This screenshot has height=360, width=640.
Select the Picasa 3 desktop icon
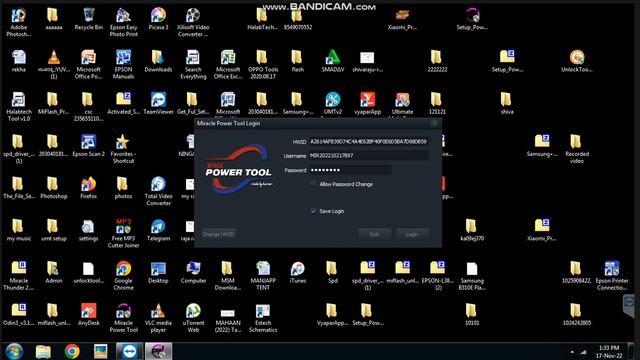[158, 19]
